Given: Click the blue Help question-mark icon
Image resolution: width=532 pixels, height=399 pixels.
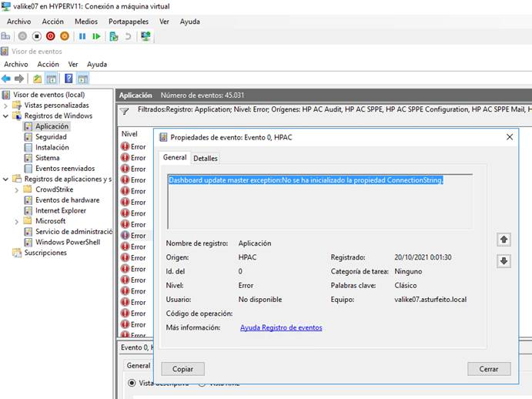Looking at the screenshot, I should click(69, 79).
